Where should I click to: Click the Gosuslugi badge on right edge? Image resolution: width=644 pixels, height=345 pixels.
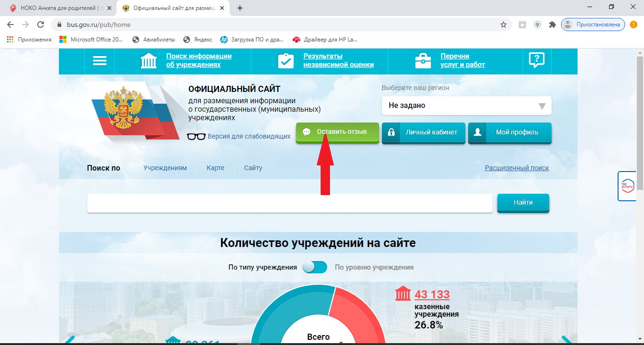click(x=627, y=186)
